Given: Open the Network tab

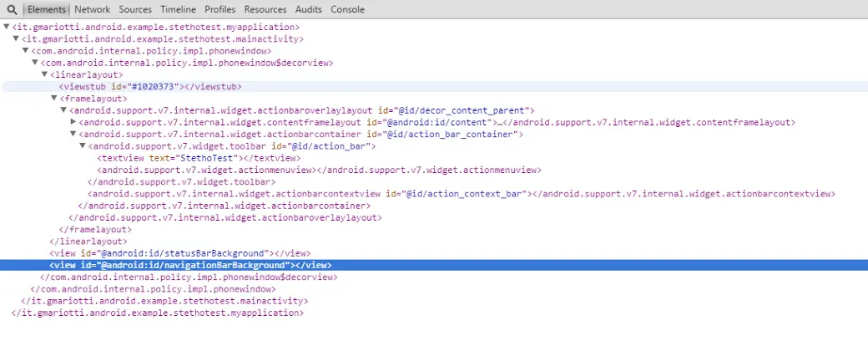Looking at the screenshot, I should [92, 9].
